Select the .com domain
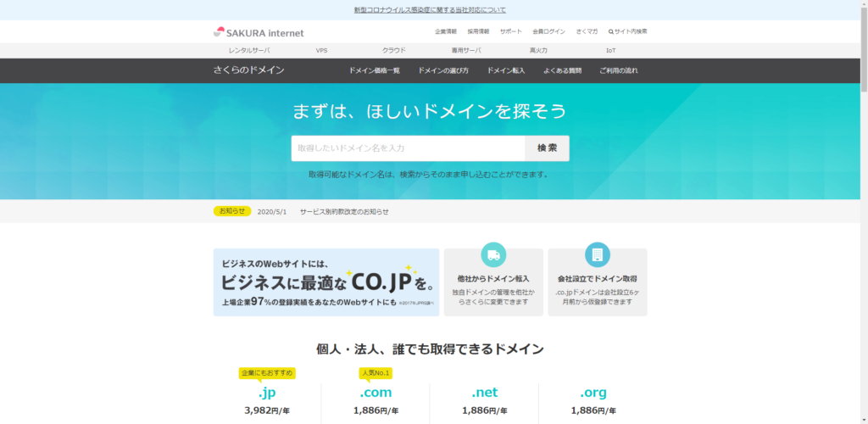 [376, 393]
